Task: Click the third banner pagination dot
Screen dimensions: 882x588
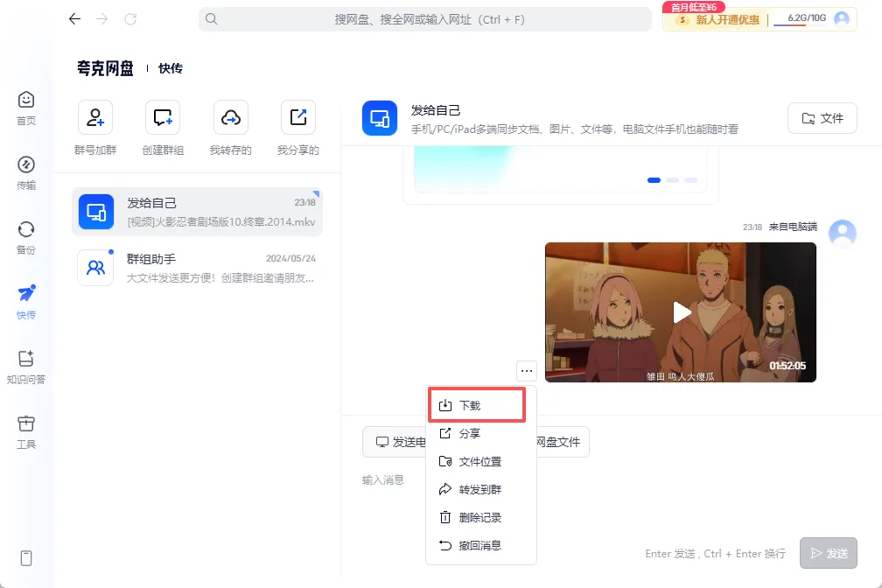Action: click(x=690, y=180)
